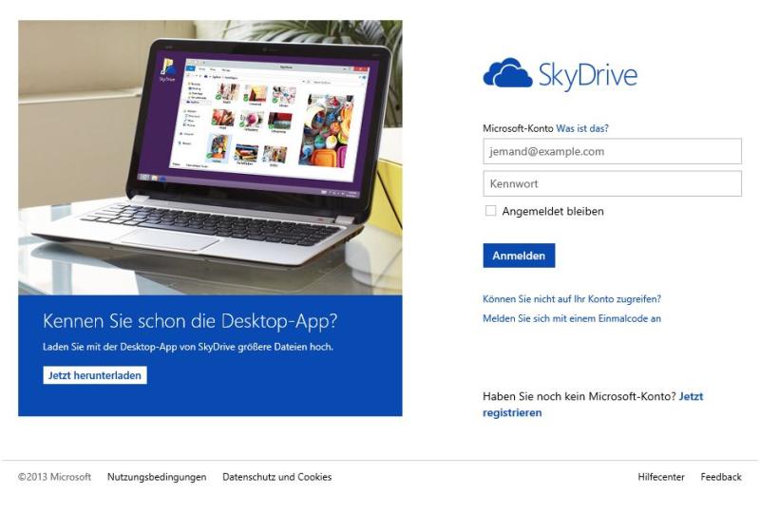The image size is (760, 532).
Task: Click the 'Angemeldet bleiben' label text
Action: [552, 211]
